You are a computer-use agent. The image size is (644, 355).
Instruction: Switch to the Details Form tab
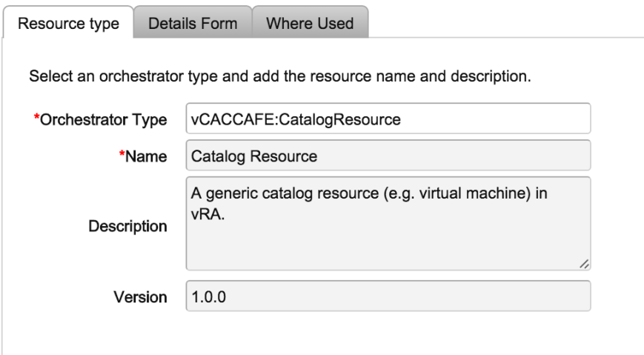[193, 23]
